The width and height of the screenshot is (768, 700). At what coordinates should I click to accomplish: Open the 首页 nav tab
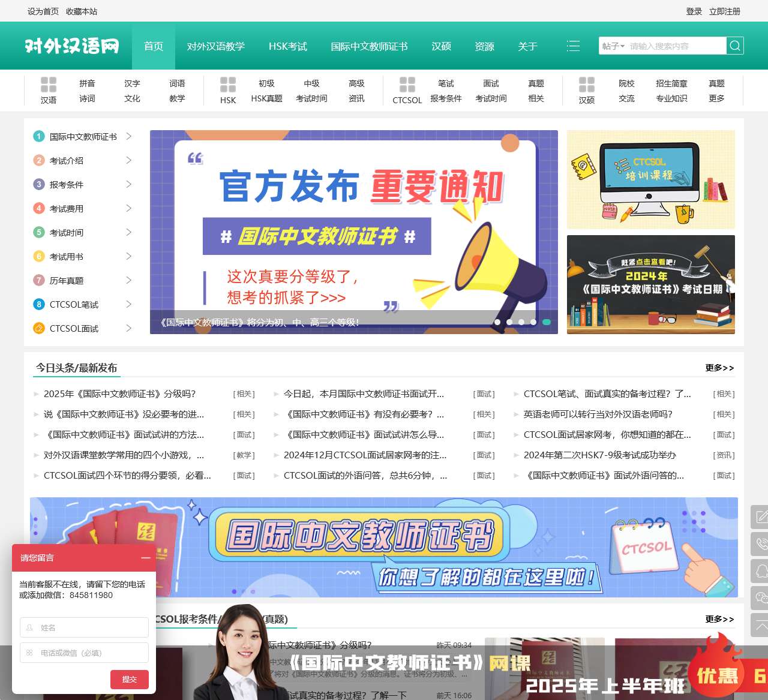[154, 46]
